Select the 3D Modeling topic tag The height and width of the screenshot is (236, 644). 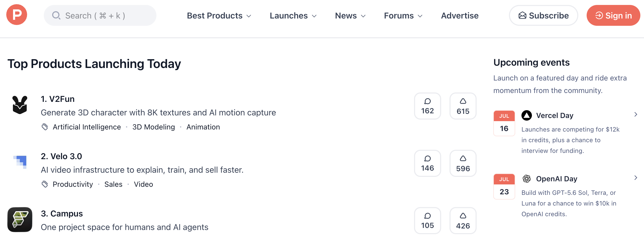click(x=154, y=127)
